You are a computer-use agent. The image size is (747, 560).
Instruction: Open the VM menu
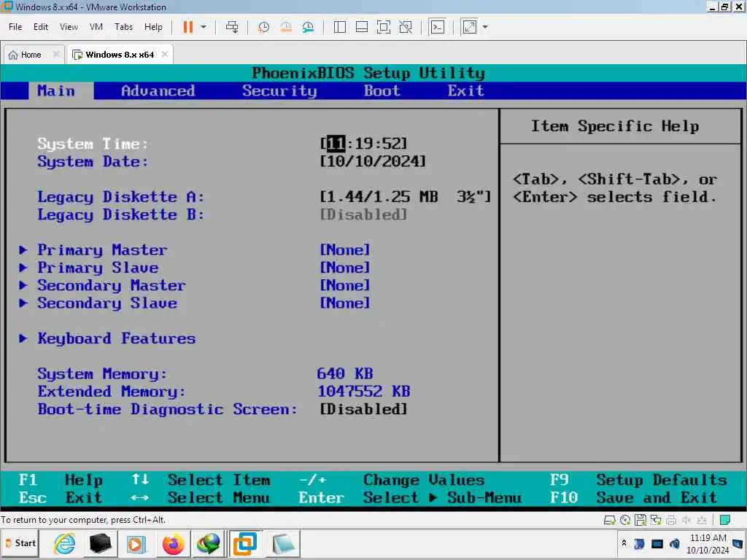96,27
